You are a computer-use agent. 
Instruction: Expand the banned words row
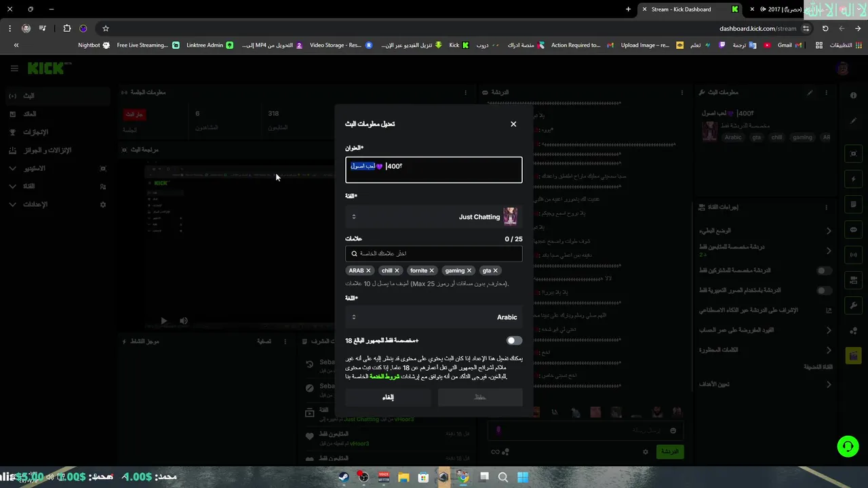(766, 350)
